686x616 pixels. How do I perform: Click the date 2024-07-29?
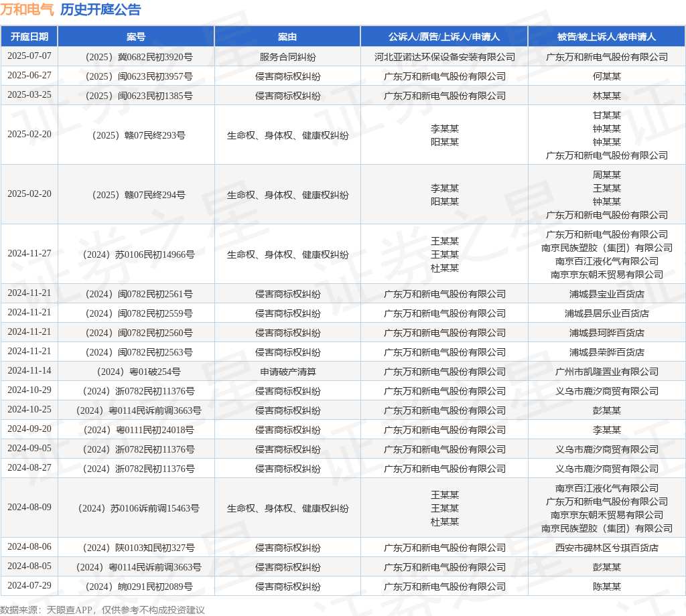[29, 586]
